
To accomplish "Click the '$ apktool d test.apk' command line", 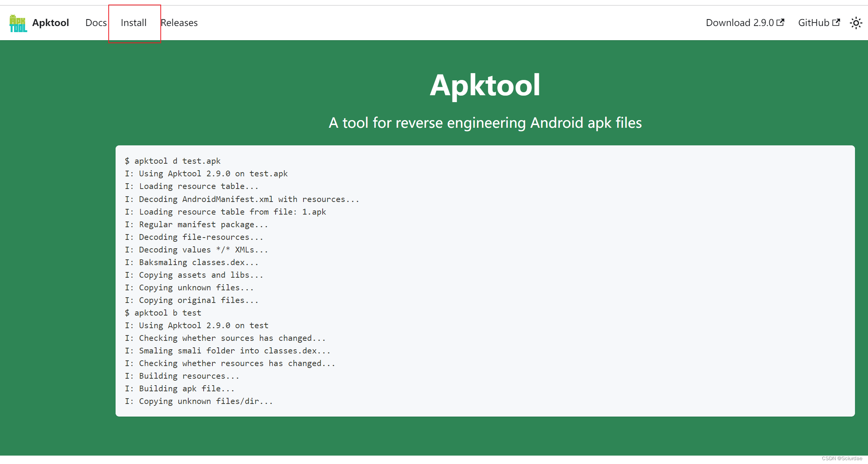I will click(173, 161).
